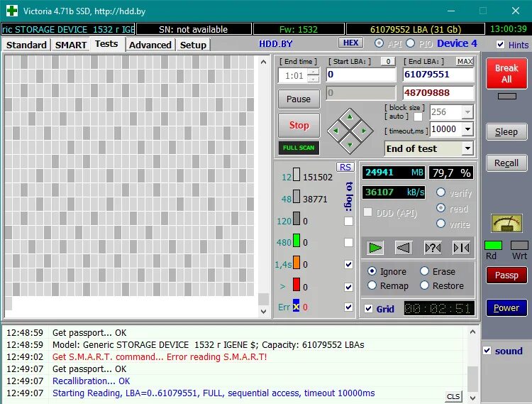
Task: Click the RS reset statistics button
Action: click(x=345, y=167)
